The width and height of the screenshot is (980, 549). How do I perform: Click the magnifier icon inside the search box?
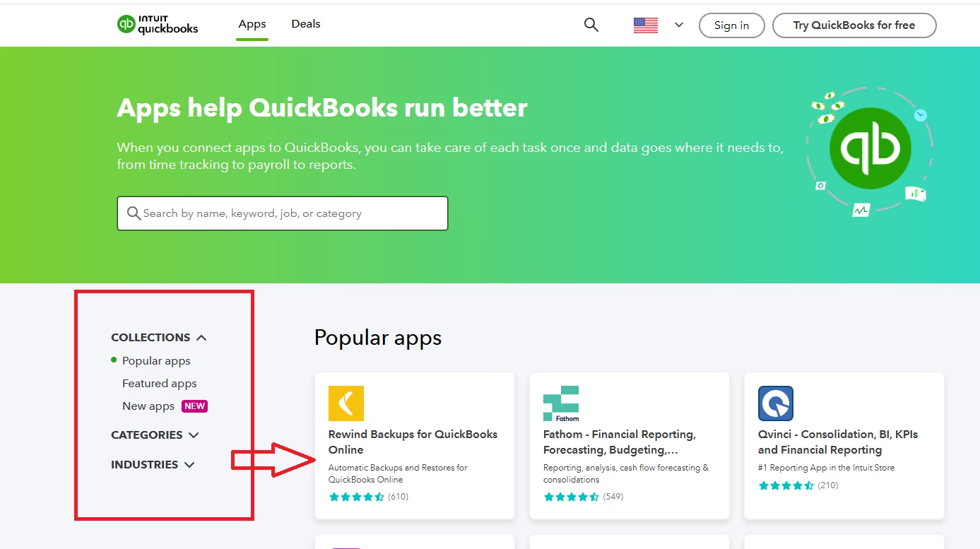[x=134, y=213]
